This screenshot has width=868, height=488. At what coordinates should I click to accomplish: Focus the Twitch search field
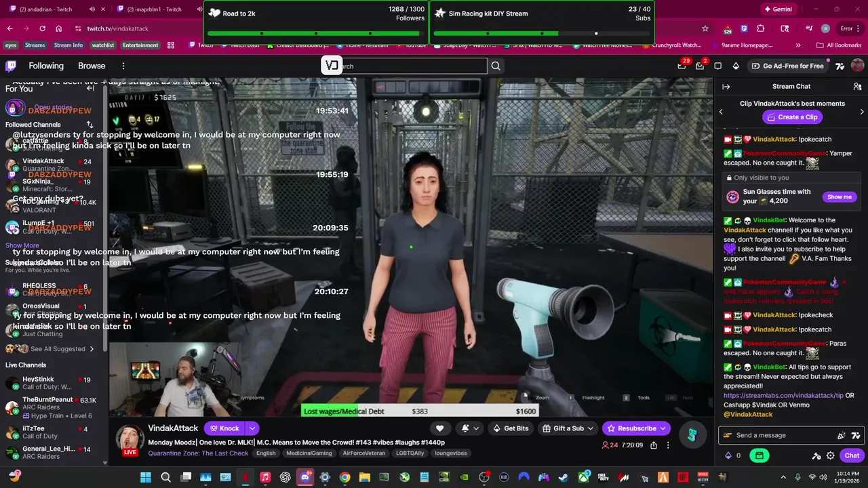[x=404, y=66]
